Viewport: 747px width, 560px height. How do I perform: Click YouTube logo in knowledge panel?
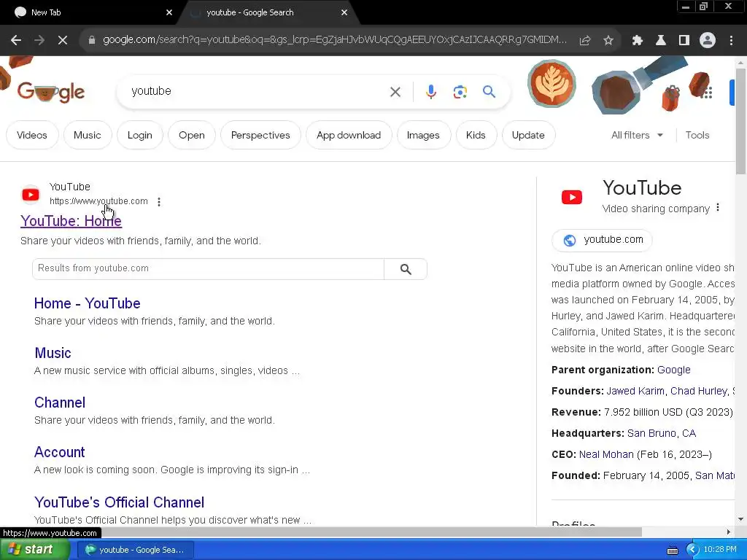pyautogui.click(x=572, y=197)
